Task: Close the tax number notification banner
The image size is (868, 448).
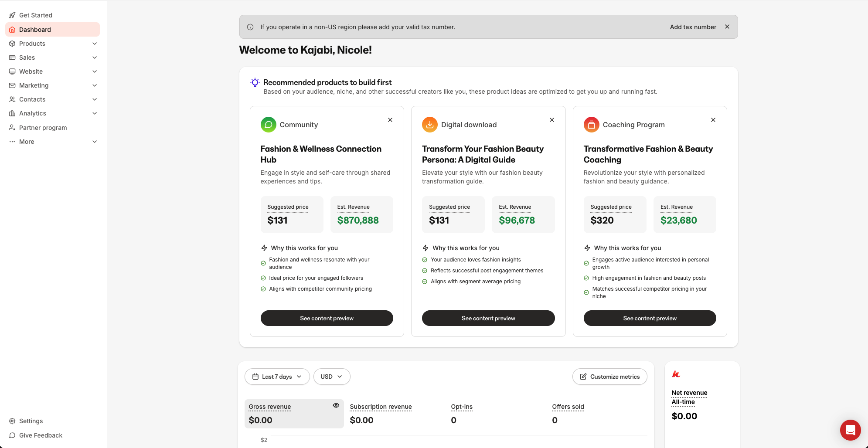Action: pyautogui.click(x=727, y=27)
